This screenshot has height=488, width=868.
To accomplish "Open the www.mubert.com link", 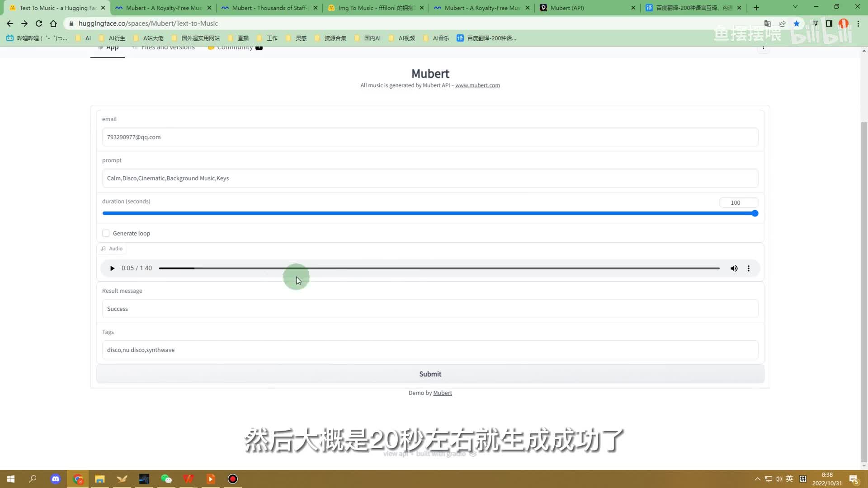I will click(x=477, y=85).
